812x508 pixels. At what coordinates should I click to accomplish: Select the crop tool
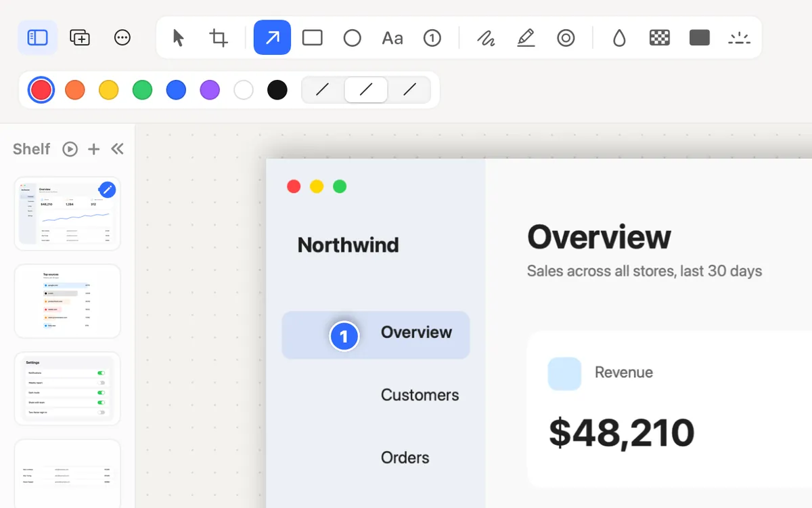point(219,37)
